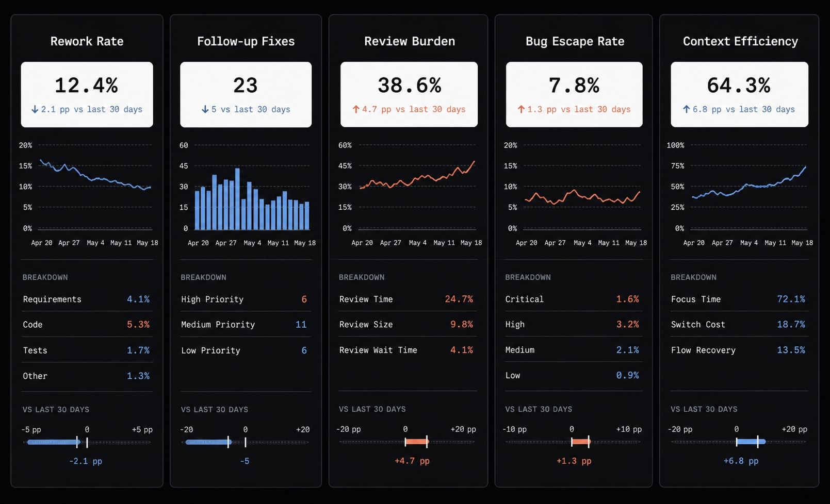Click the tallest bar in Follow-up Fixes chart

237,199
